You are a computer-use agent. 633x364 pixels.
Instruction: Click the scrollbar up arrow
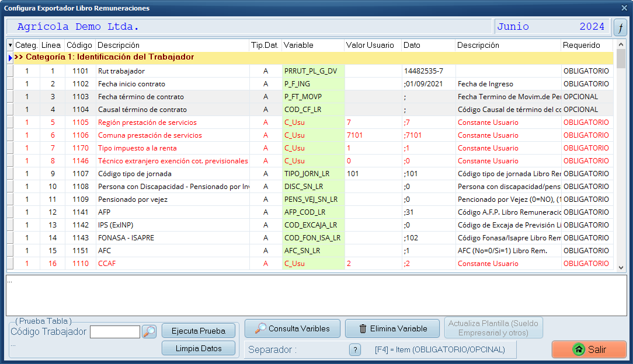click(x=621, y=44)
